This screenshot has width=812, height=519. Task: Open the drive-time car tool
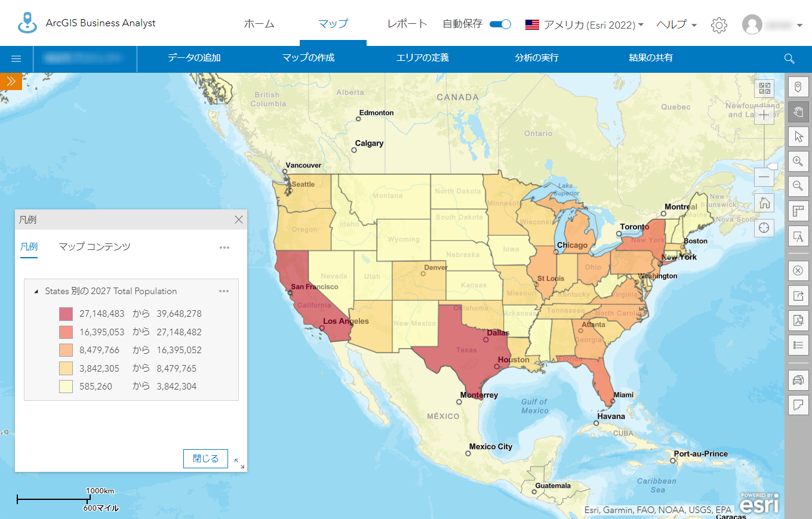[798, 379]
